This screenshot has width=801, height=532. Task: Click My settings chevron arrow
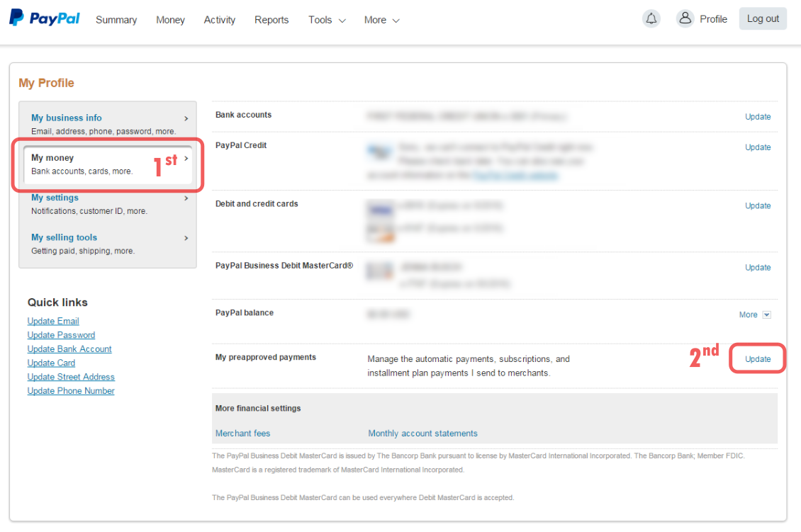click(x=186, y=198)
